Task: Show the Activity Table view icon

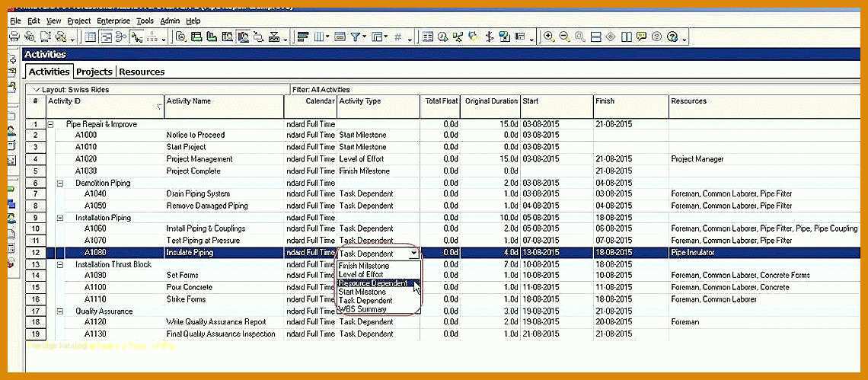Action: coord(91,37)
